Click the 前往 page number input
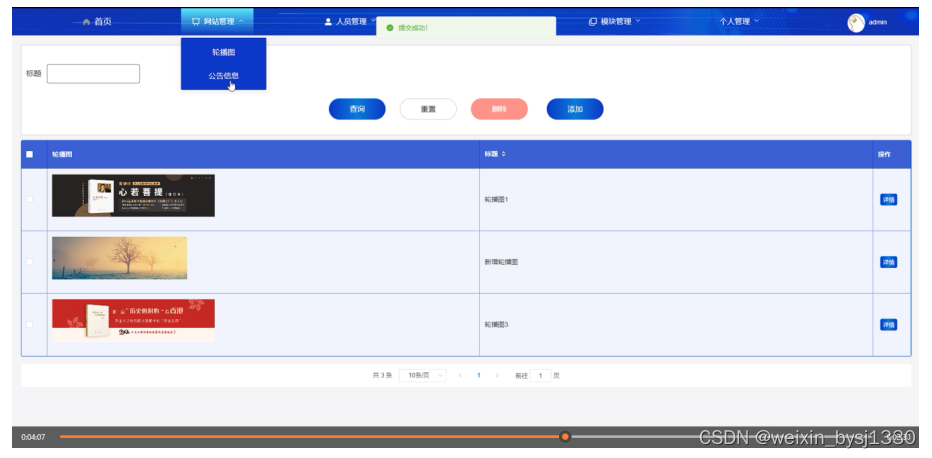Image resolution: width=932 pixels, height=458 pixels. coord(540,375)
